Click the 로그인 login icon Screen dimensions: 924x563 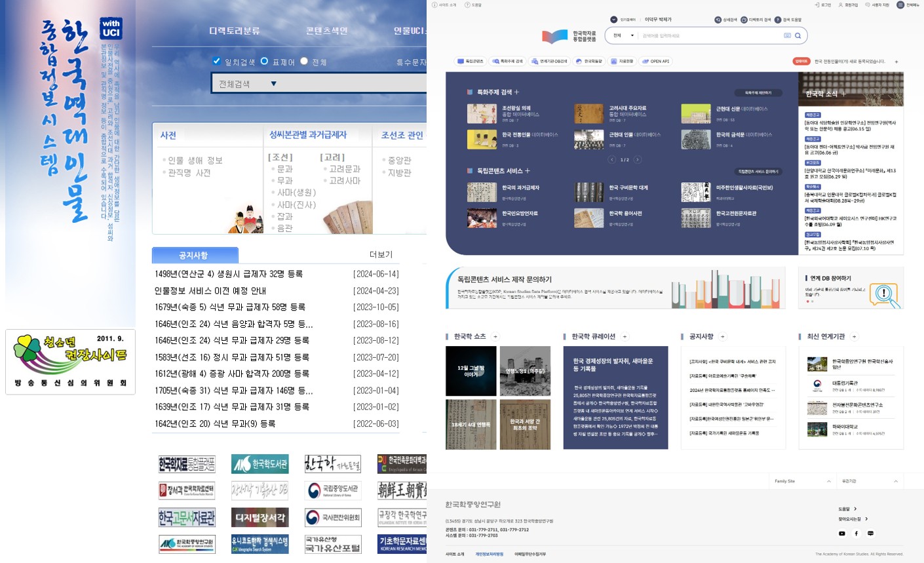click(x=817, y=5)
